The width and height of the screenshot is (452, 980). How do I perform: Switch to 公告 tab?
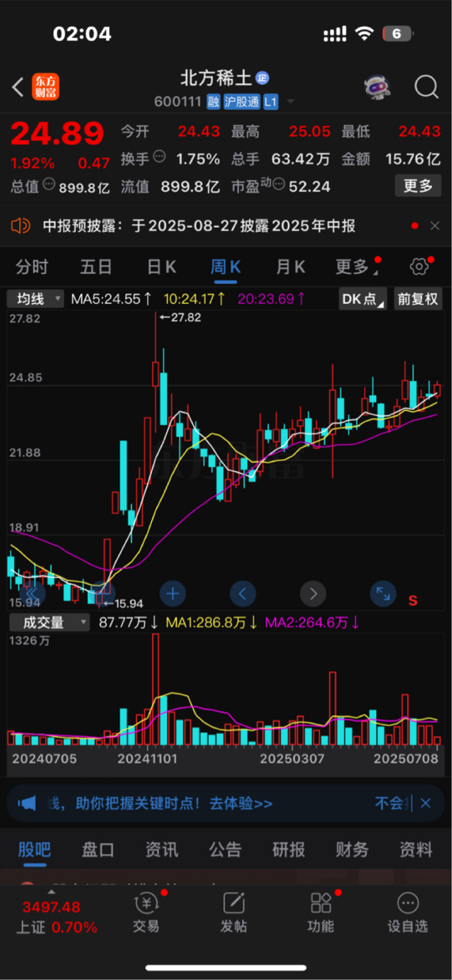point(225,849)
